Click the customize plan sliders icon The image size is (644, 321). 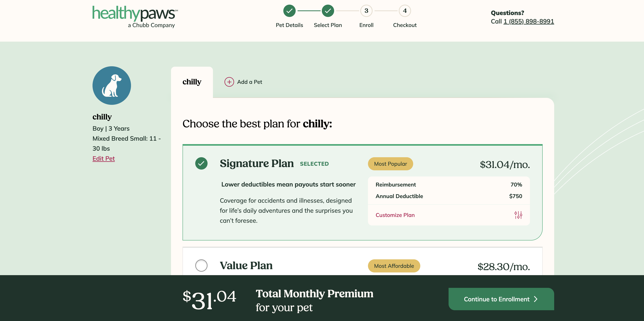tap(518, 215)
